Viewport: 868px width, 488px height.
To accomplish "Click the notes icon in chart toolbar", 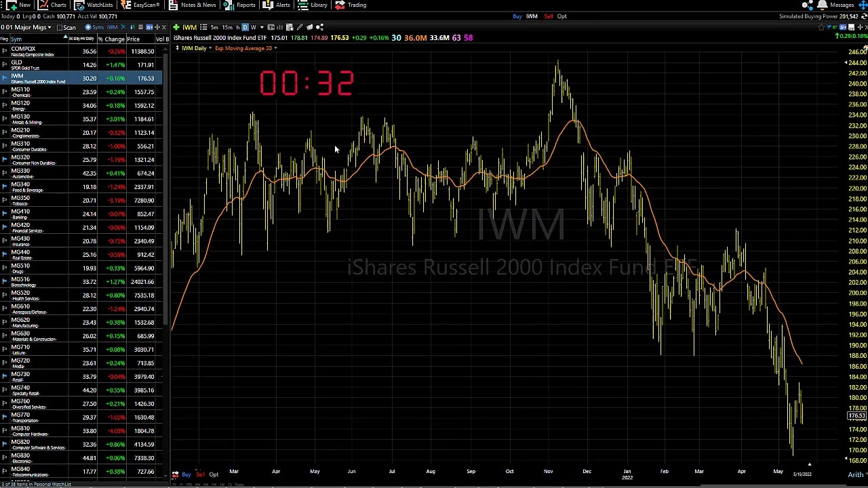I will pos(309,27).
